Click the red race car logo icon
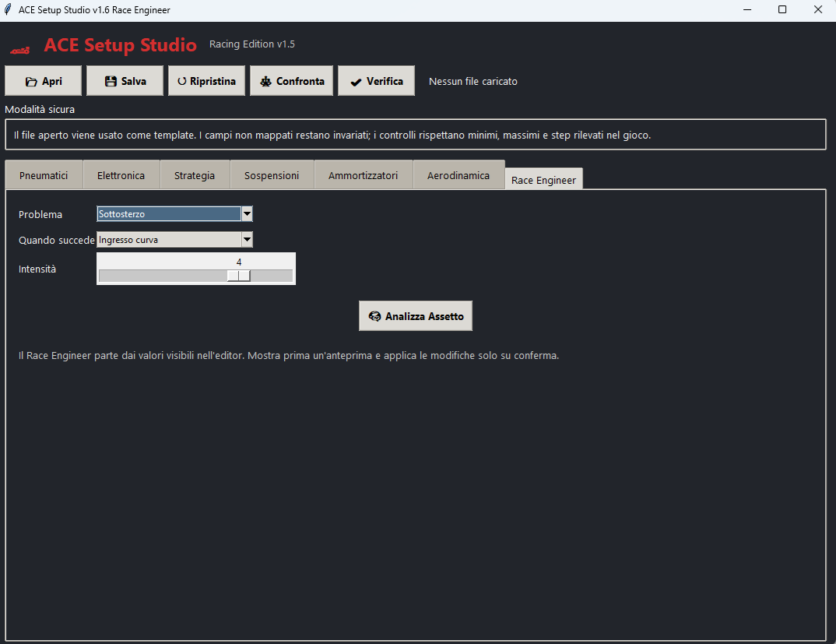The image size is (836, 644). click(x=20, y=50)
